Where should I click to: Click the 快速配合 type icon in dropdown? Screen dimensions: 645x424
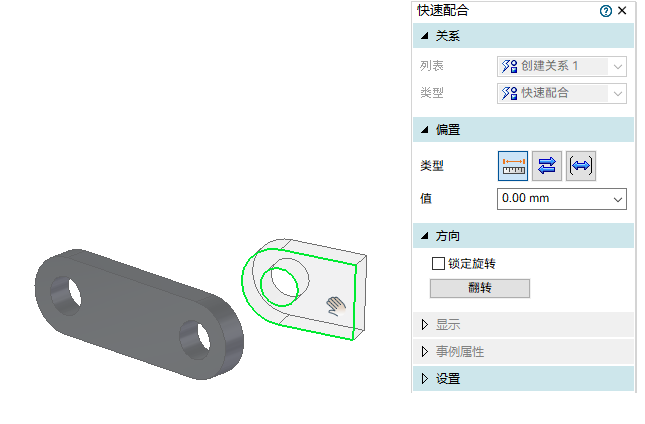(509, 93)
